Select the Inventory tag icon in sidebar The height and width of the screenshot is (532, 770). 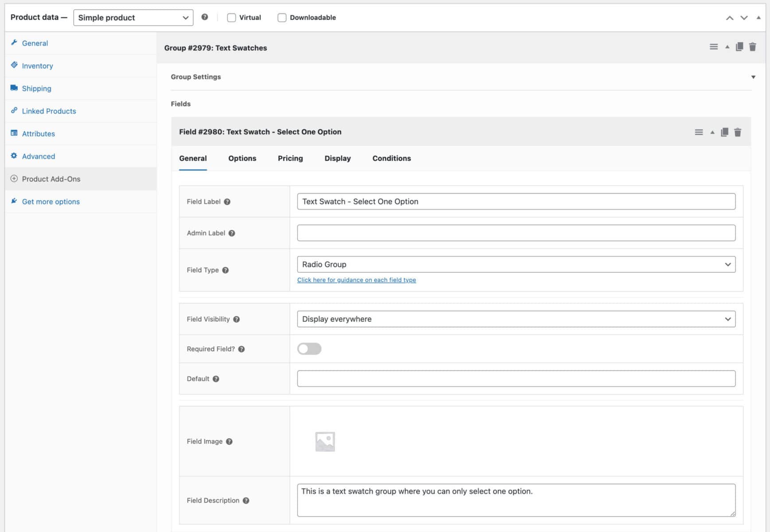pos(15,65)
